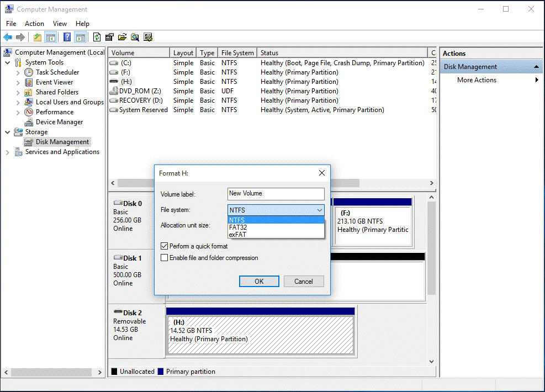Sort by the Volume column header

coord(139,53)
